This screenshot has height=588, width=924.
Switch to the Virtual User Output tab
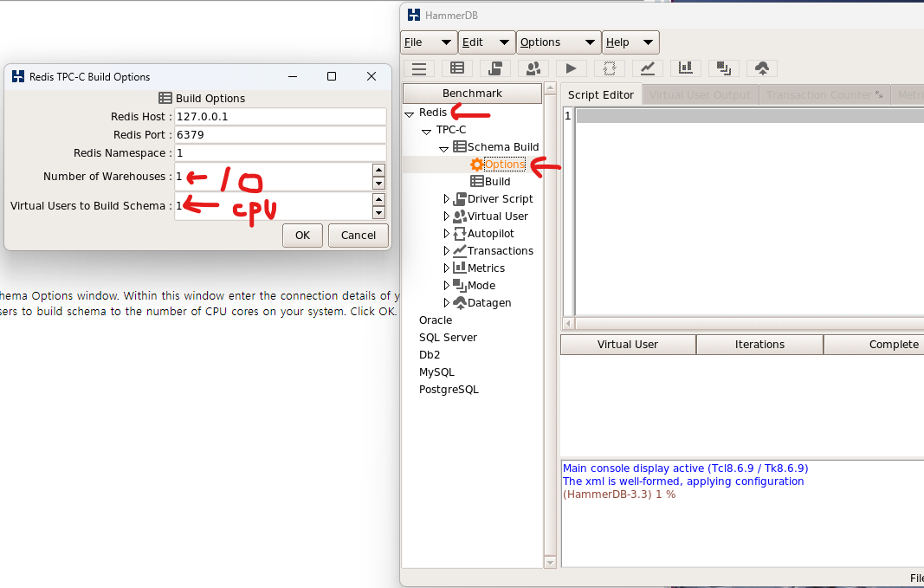pos(700,94)
